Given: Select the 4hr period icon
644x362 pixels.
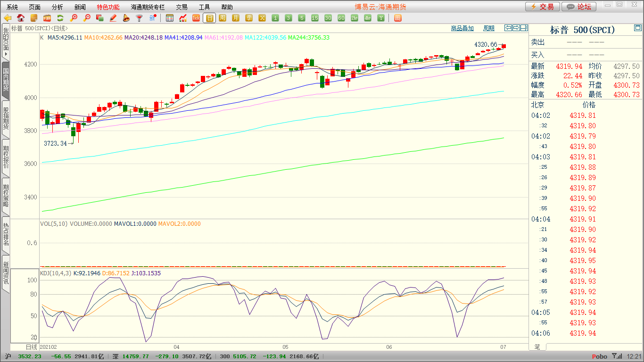Looking at the screenshot, I should coord(368,18).
